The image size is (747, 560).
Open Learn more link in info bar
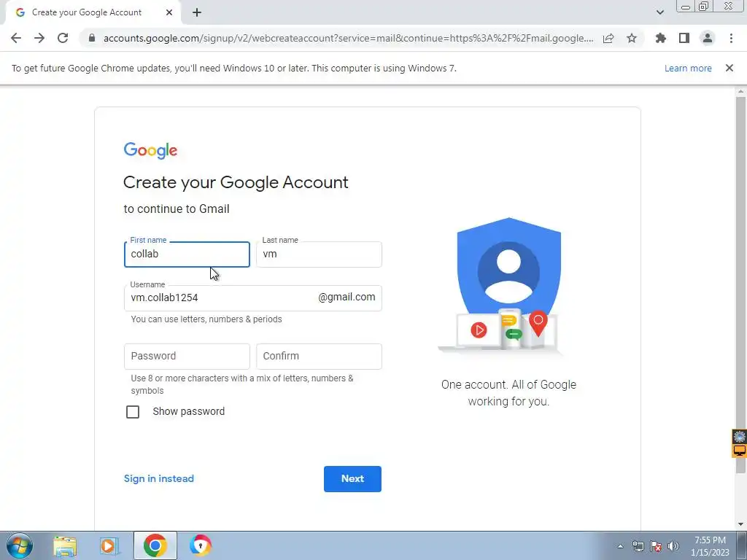[688, 68]
